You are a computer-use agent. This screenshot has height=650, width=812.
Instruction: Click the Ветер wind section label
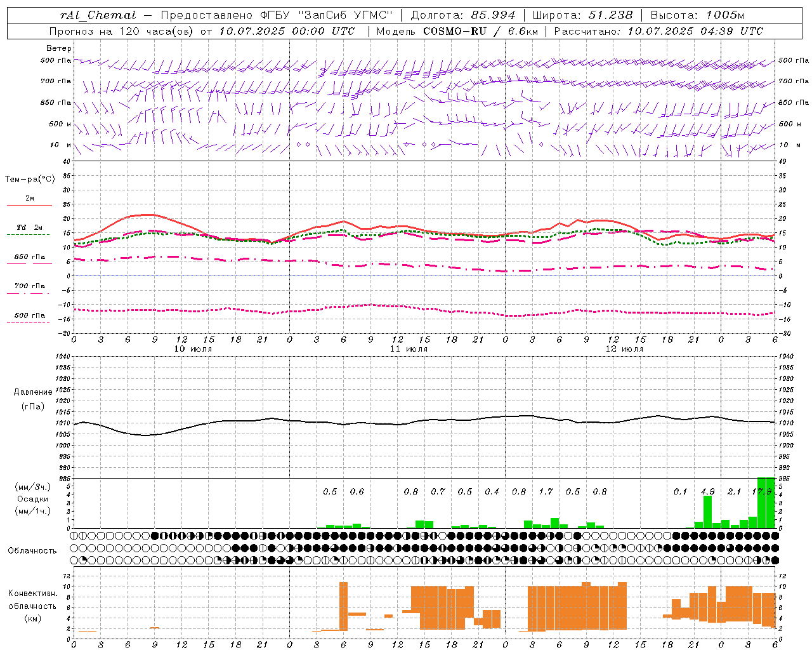tap(59, 48)
